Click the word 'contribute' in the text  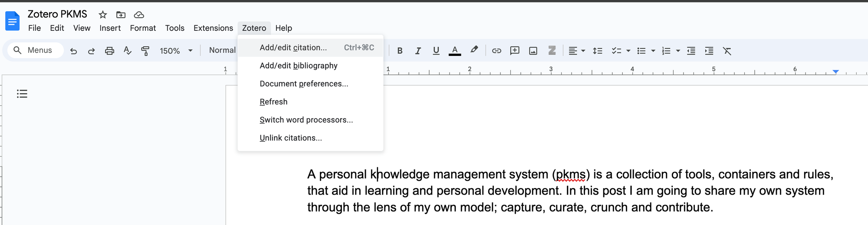point(682,207)
